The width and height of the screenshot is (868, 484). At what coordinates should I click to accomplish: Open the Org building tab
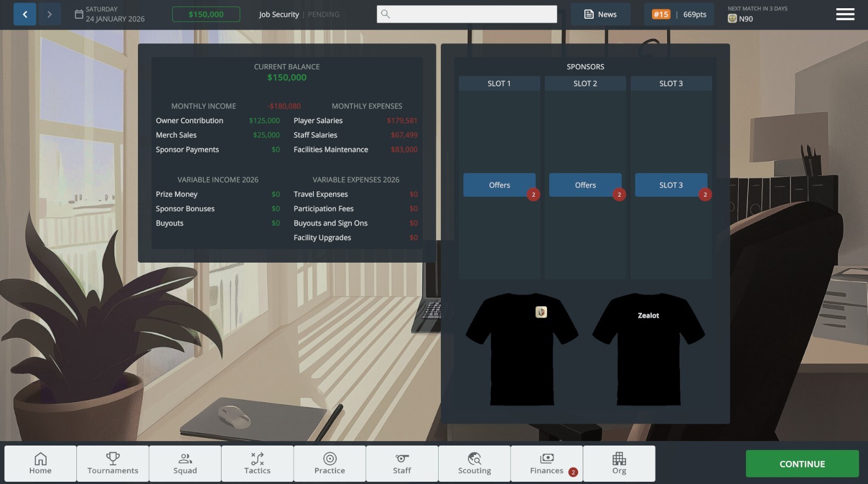619,464
